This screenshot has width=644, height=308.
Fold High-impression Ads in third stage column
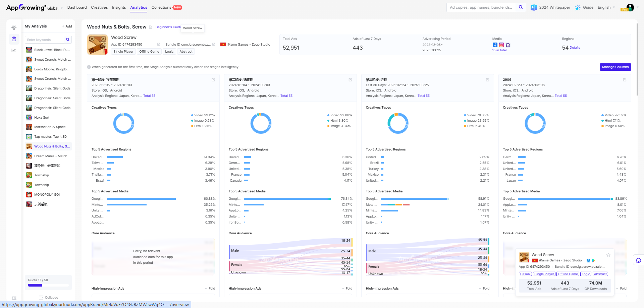[x=484, y=289]
